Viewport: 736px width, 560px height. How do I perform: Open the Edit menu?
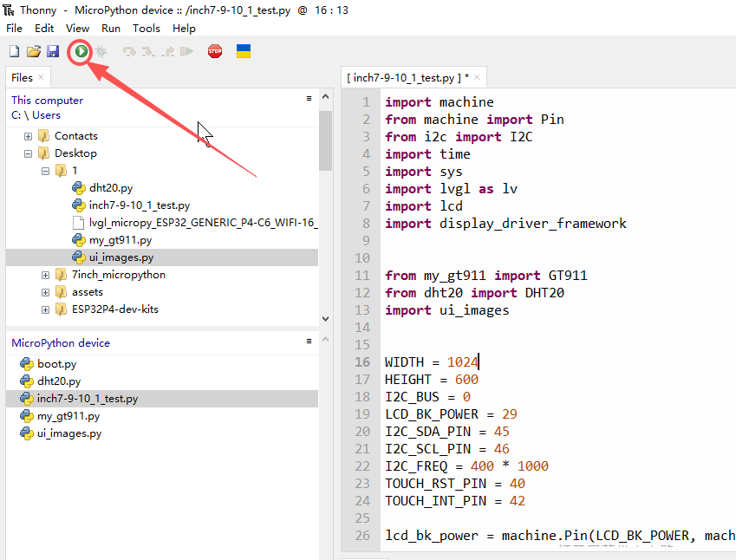[x=44, y=29]
